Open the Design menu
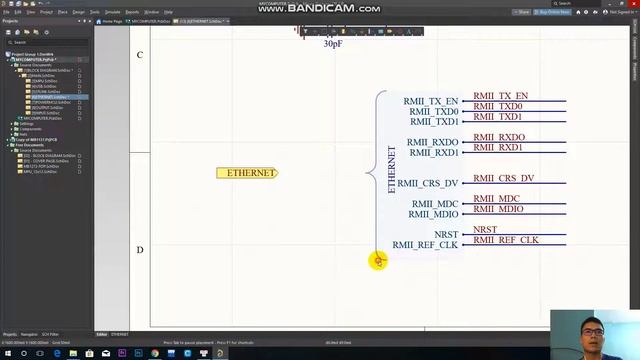Viewport: 640px width, 360px height. coord(78,12)
